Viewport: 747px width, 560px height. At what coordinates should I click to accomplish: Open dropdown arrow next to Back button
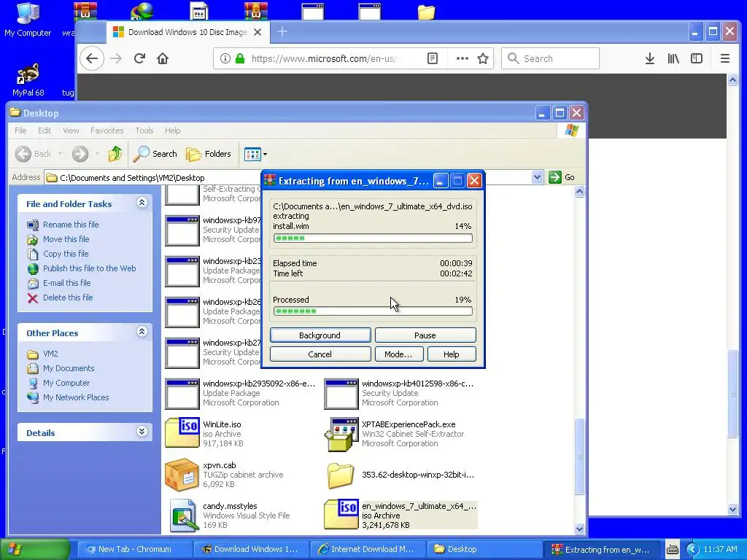[60, 154]
